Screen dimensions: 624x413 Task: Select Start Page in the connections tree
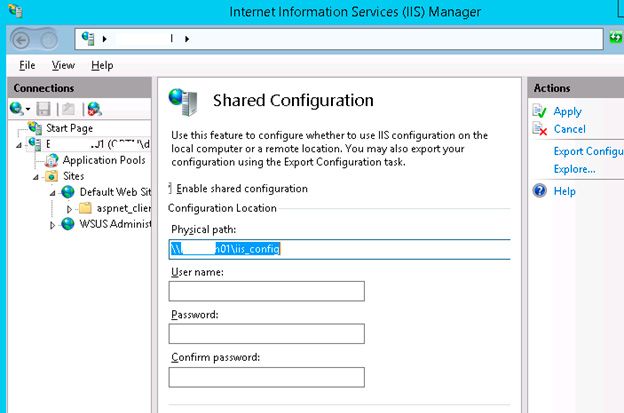pyautogui.click(x=69, y=128)
